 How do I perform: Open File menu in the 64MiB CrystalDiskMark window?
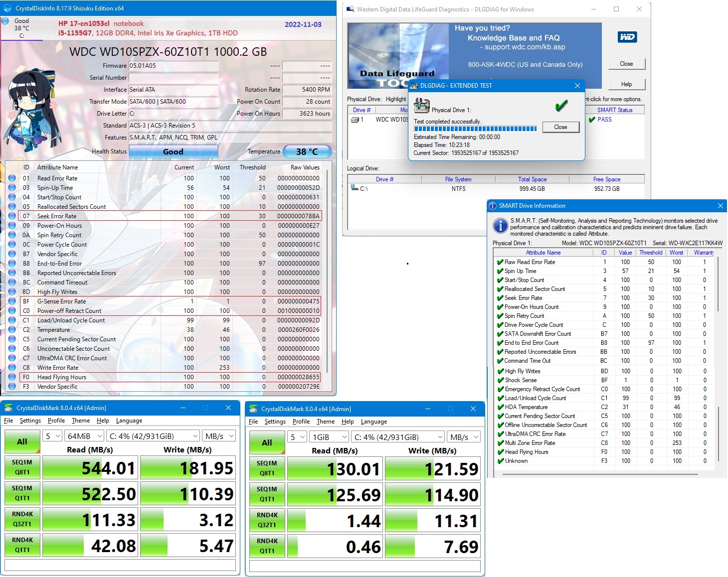point(8,421)
